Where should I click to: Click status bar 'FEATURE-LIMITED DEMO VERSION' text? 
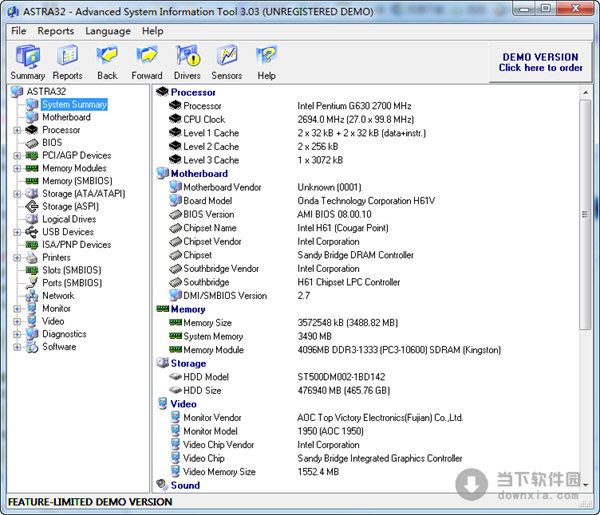tap(90, 502)
